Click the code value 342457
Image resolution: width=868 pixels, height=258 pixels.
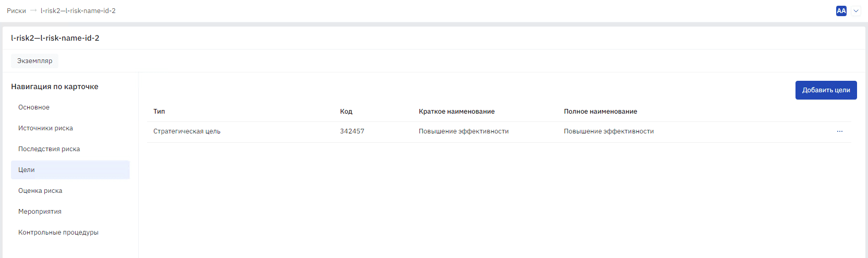(352, 131)
